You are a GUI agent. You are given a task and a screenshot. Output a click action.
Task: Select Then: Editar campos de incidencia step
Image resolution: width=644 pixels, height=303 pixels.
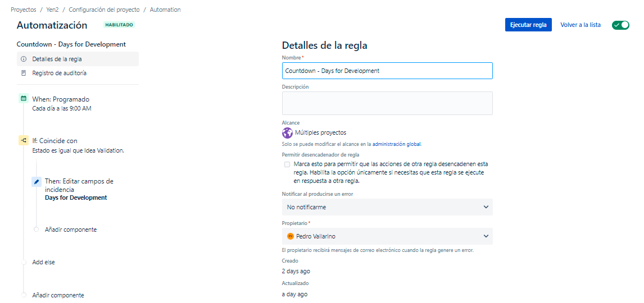pos(79,185)
